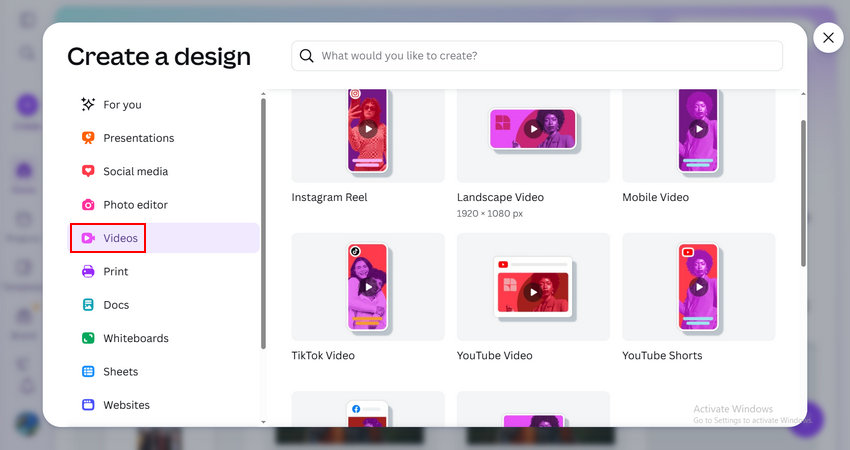Focus the 'What would you like to create?' search box
Viewport: 850px width, 450px height.
pyautogui.click(x=537, y=56)
